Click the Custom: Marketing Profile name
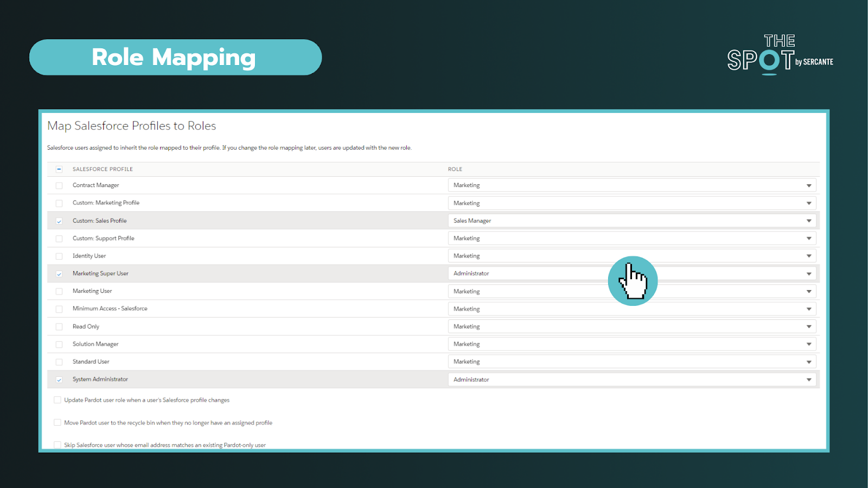868x488 pixels. pyautogui.click(x=106, y=203)
